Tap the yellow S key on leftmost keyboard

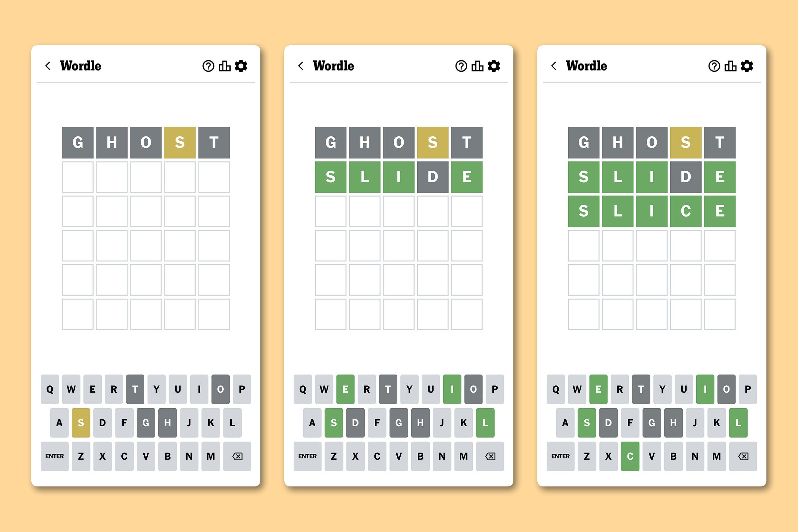[81, 423]
